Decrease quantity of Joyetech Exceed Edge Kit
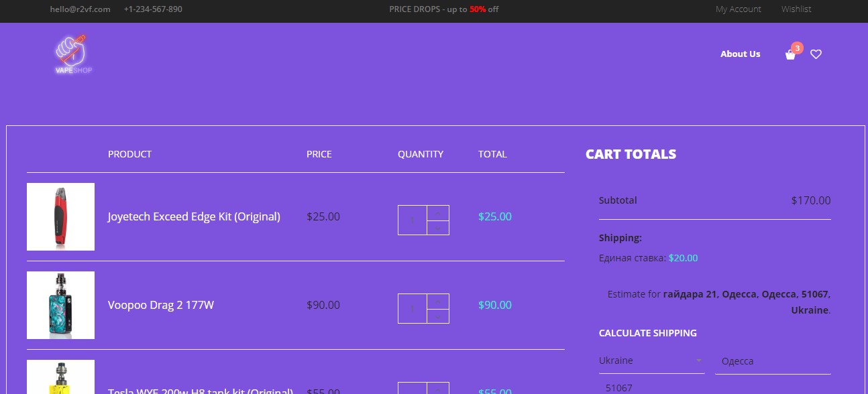This screenshot has height=394, width=868. click(438, 228)
